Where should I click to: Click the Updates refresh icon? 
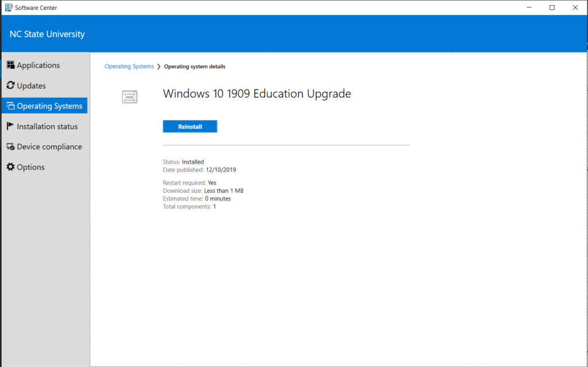point(10,86)
